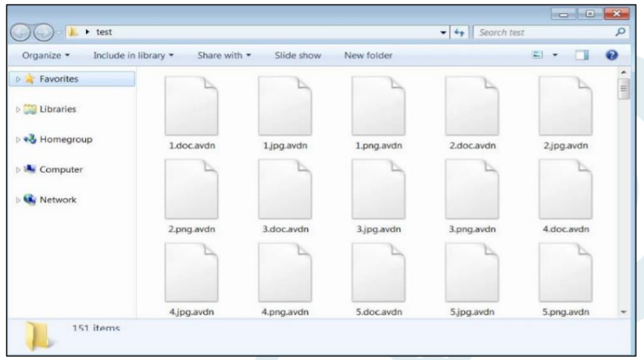Image resolution: width=644 pixels, height=360 pixels.
Task: Click the file name 5.jpg.avdn
Action: click(x=472, y=311)
